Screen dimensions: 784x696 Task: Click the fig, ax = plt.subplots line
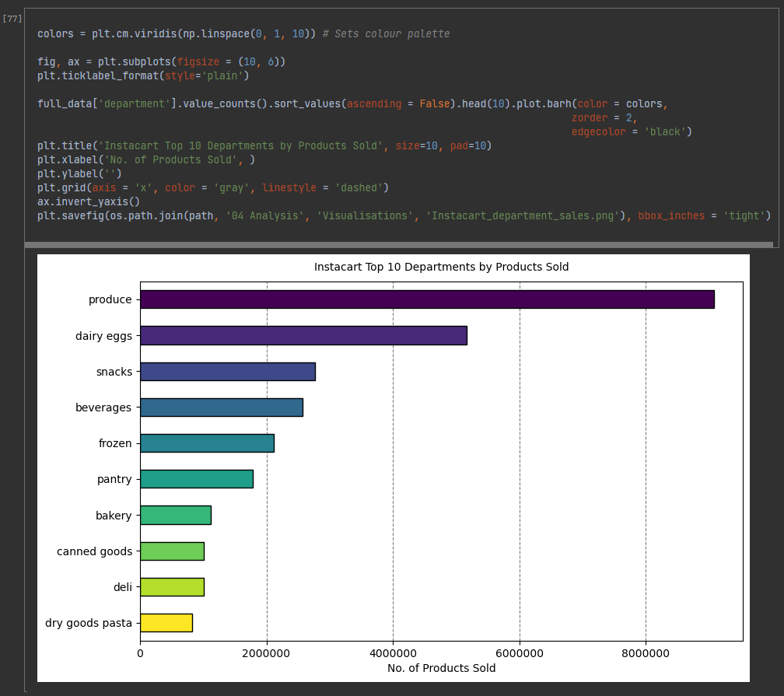[x=161, y=61]
